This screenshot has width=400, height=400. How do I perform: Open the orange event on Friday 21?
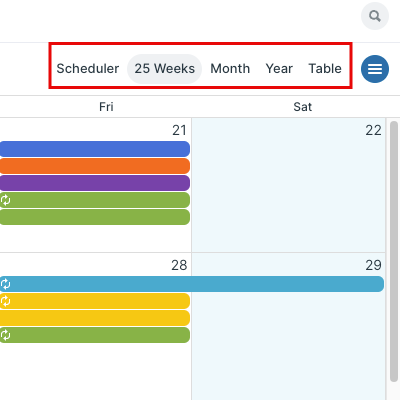[95, 166]
